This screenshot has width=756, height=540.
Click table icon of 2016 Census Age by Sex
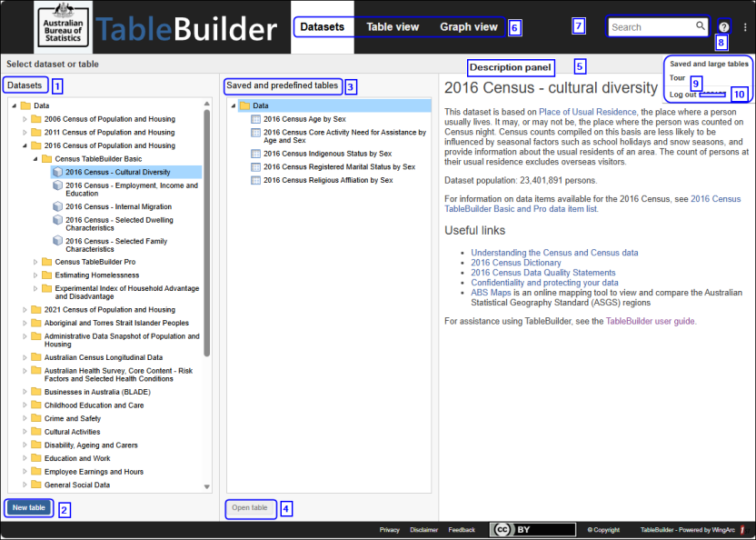(256, 119)
